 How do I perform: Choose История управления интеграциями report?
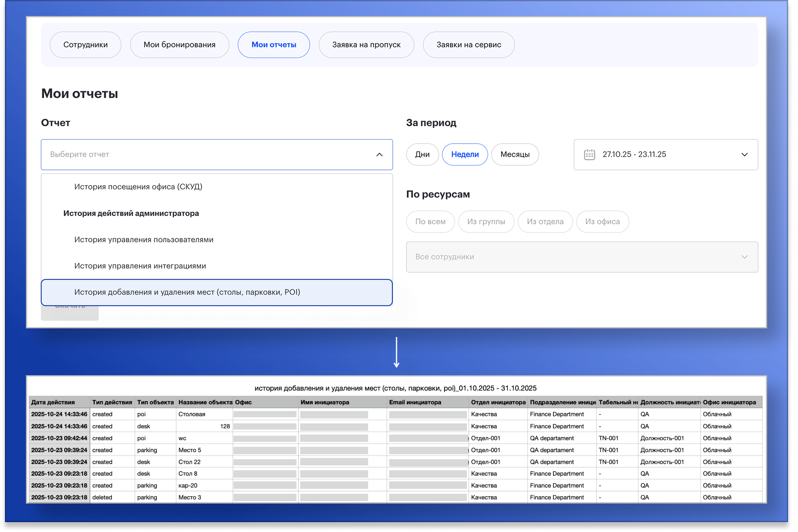point(140,266)
